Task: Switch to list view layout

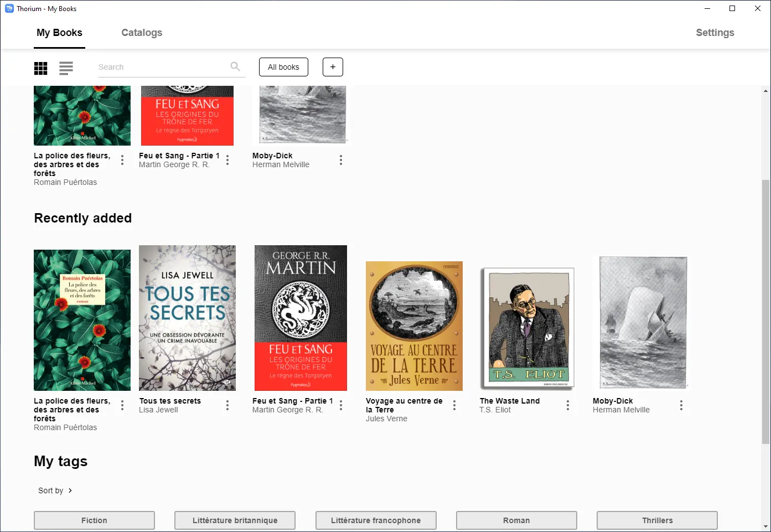Action: click(66, 68)
